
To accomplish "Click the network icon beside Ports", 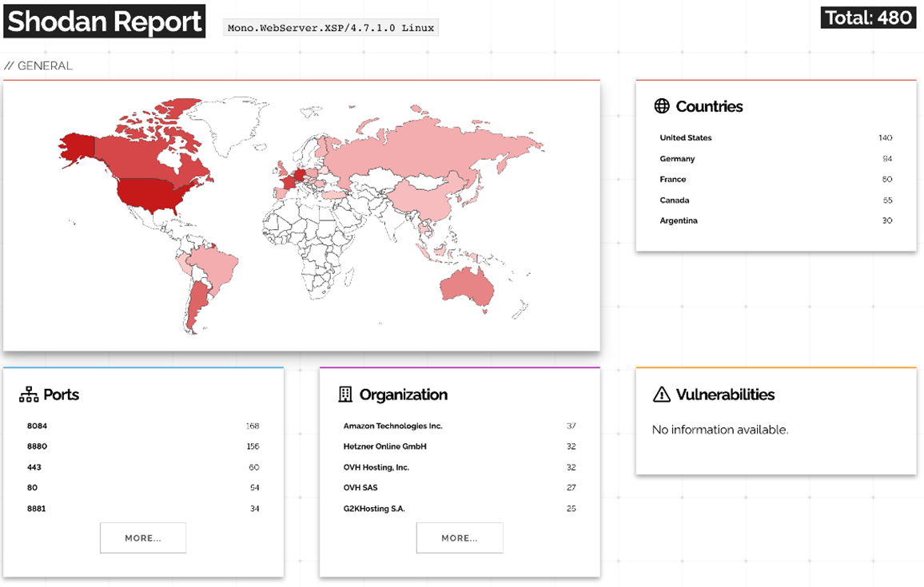I will point(29,395).
